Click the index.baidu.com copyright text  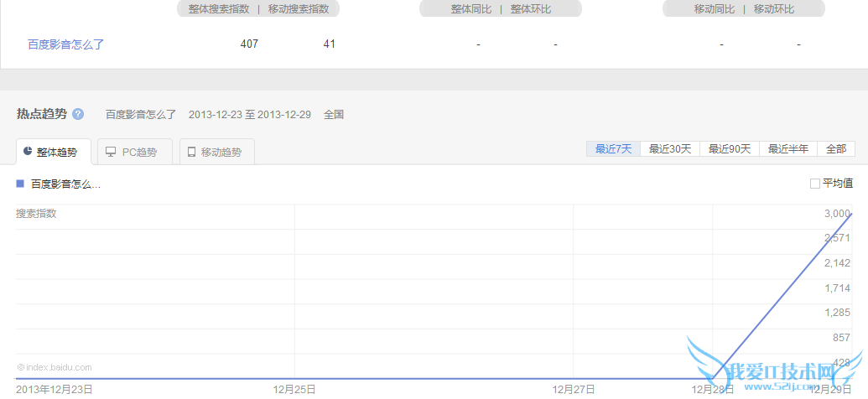(55, 367)
